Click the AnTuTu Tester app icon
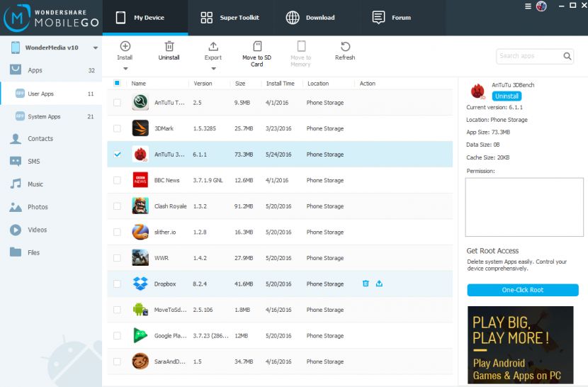This screenshot has height=387, width=588. (x=140, y=103)
